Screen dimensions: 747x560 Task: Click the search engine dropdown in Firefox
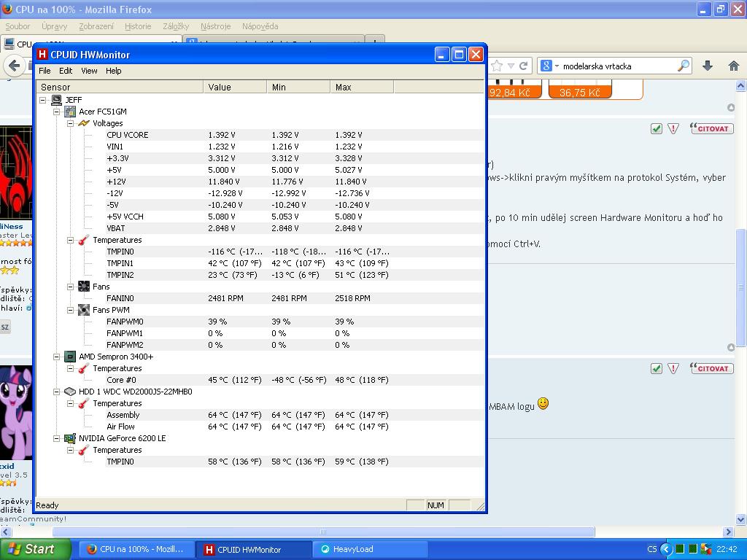550,66
